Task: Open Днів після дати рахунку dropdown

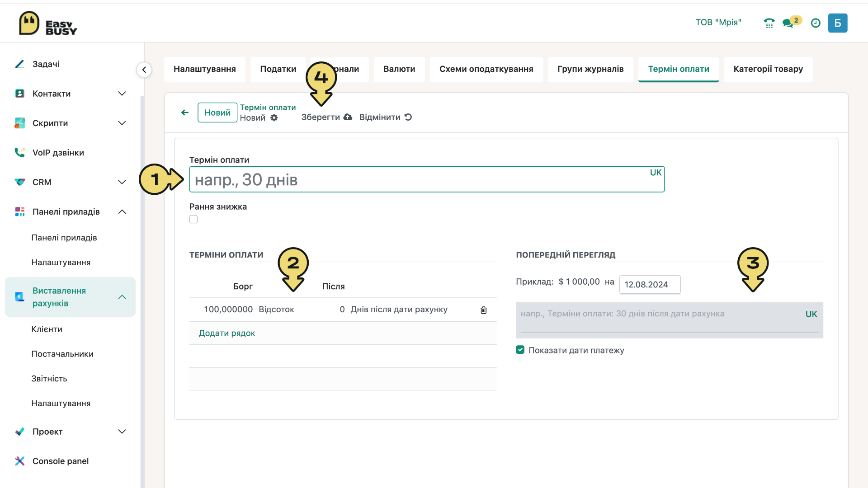Action: pyautogui.click(x=399, y=310)
